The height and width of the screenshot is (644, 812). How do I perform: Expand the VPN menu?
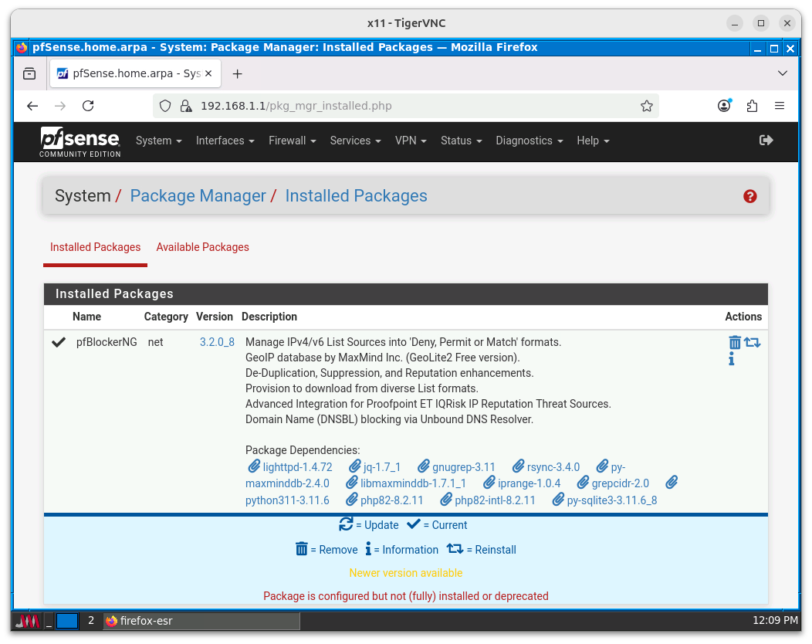tap(411, 141)
